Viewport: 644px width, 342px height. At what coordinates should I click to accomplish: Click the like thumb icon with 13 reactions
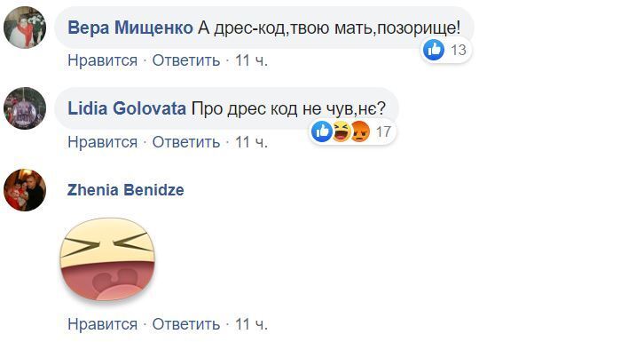point(434,50)
